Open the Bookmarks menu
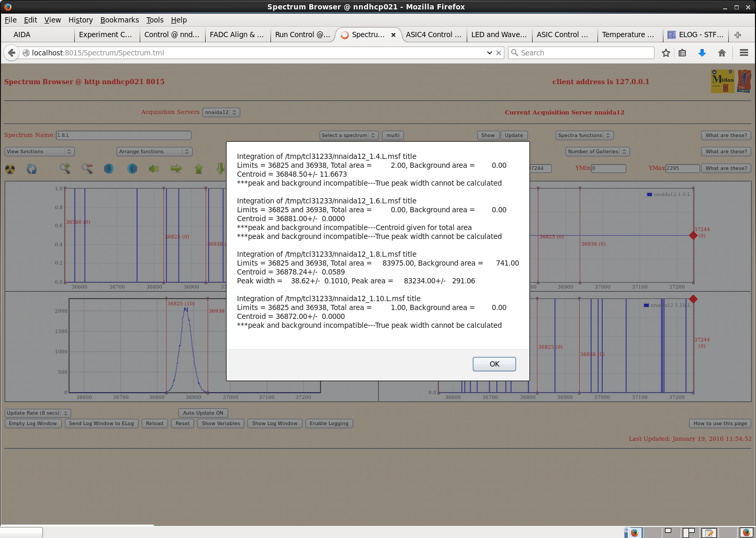756x538 pixels. click(x=120, y=20)
